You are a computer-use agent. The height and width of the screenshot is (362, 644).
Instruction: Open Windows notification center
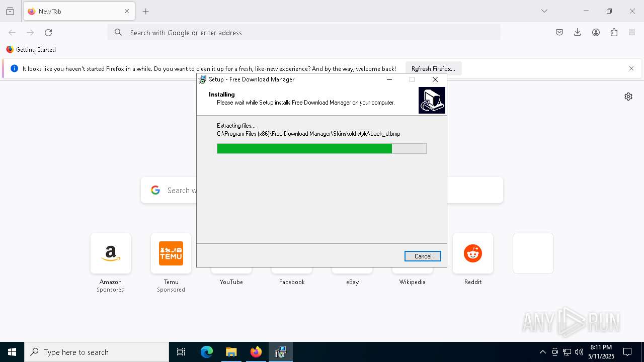pos(627,352)
